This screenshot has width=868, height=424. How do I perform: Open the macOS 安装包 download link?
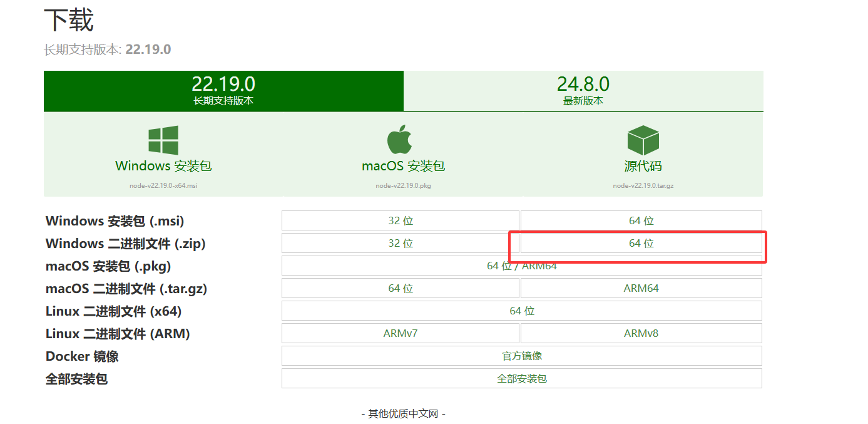(x=403, y=166)
